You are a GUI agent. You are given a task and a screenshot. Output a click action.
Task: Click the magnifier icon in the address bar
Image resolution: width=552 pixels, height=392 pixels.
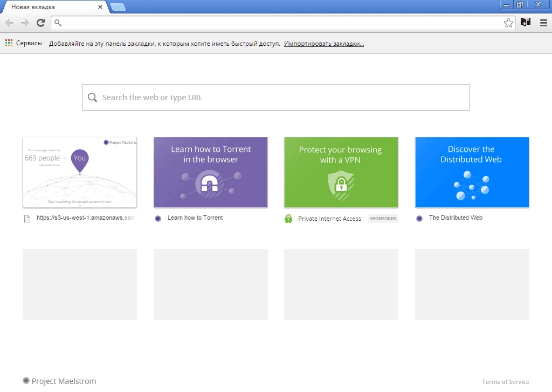(x=58, y=23)
